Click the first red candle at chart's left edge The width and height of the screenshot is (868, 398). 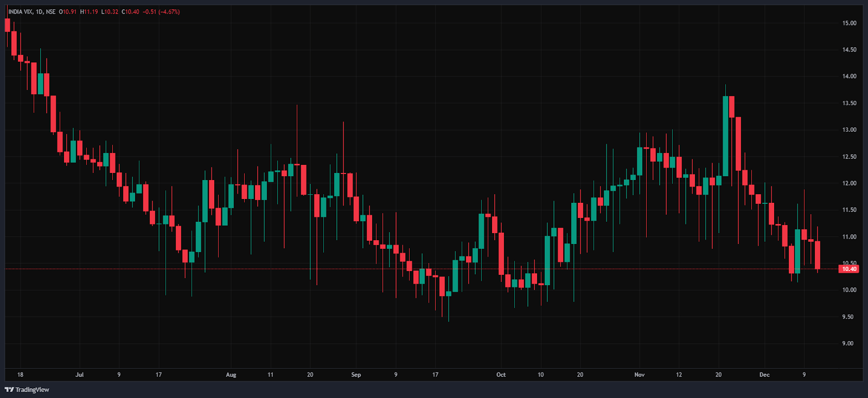(8, 25)
